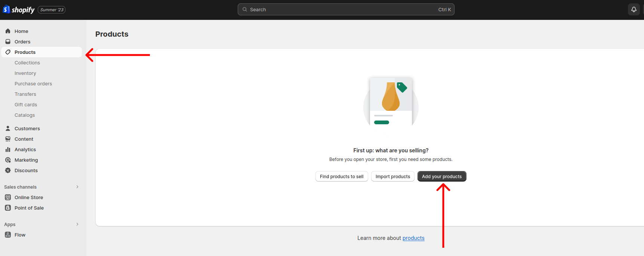Screen dimensions: 644x256
Task: Open Collections in the sidebar
Action: pos(27,63)
